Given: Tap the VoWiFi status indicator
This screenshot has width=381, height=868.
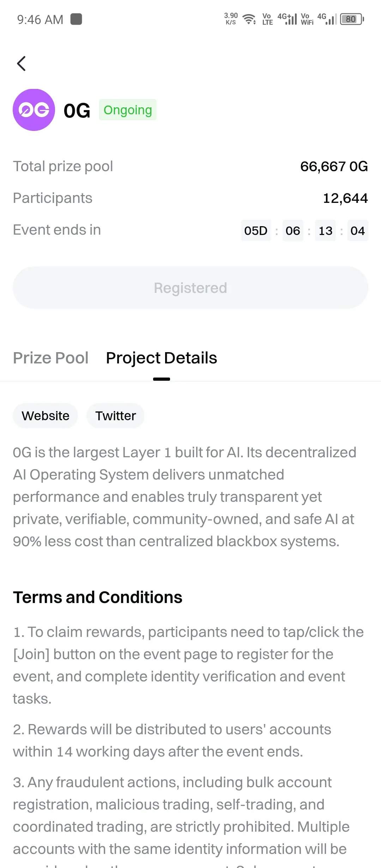Looking at the screenshot, I should (x=307, y=19).
